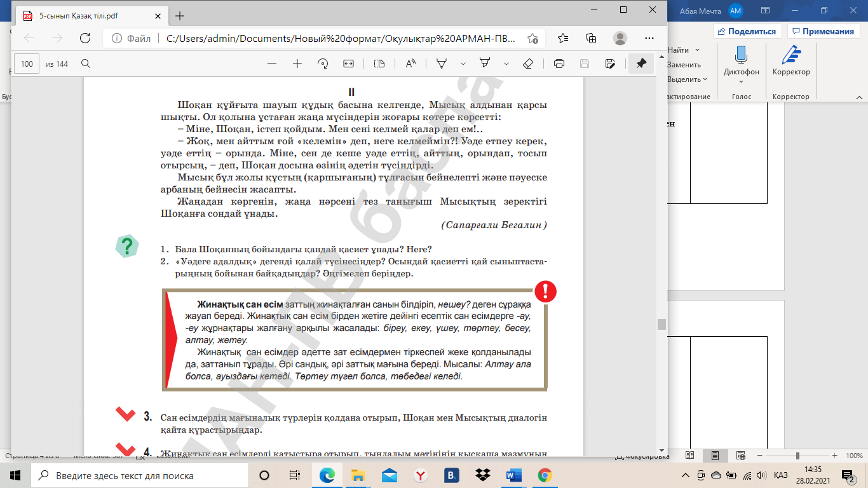Expand Выделить dropdown in Word
The width and height of the screenshot is (868, 488).
pyautogui.click(x=705, y=79)
